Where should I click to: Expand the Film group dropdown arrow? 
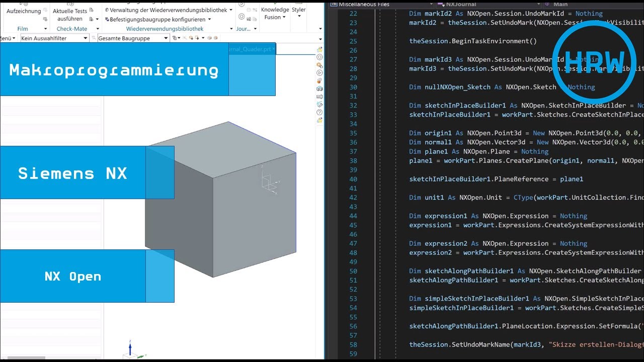[45, 29]
